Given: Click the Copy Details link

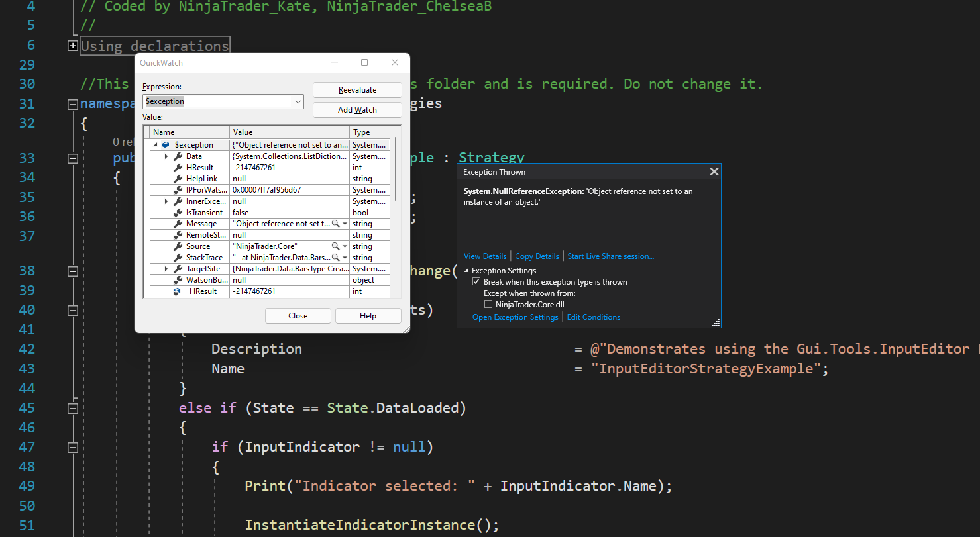Looking at the screenshot, I should pos(537,256).
